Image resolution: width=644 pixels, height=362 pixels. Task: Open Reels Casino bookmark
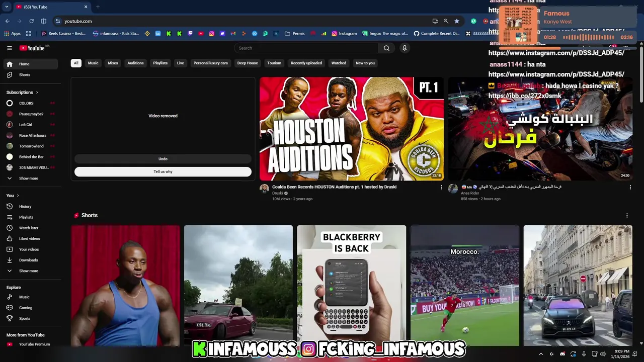click(x=63, y=34)
